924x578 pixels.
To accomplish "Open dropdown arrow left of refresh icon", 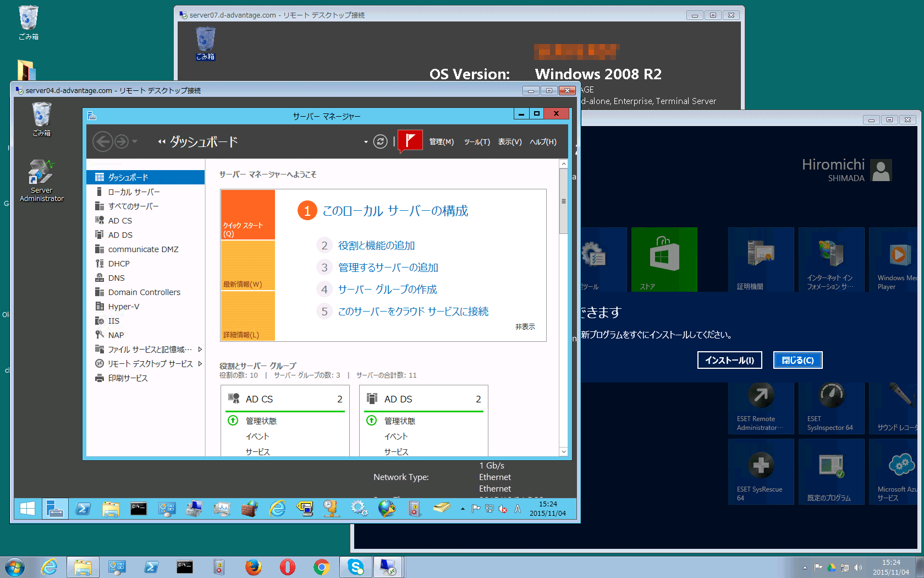I will (366, 142).
